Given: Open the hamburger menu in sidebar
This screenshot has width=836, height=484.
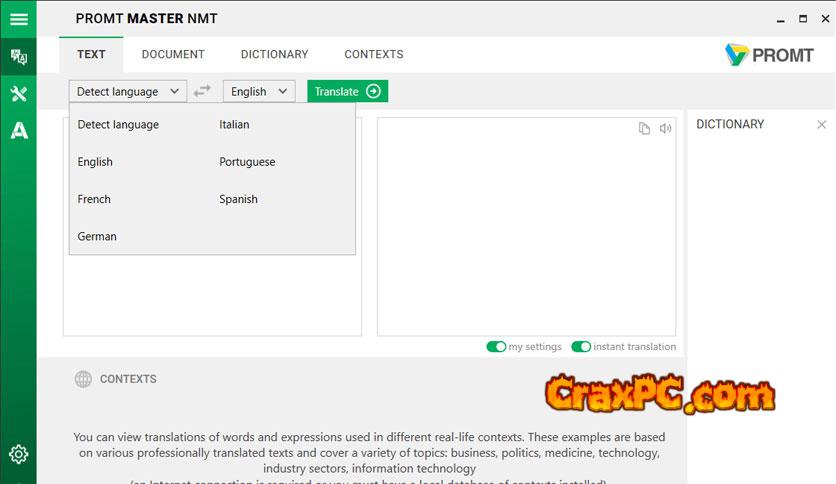Looking at the screenshot, I should click(x=19, y=19).
